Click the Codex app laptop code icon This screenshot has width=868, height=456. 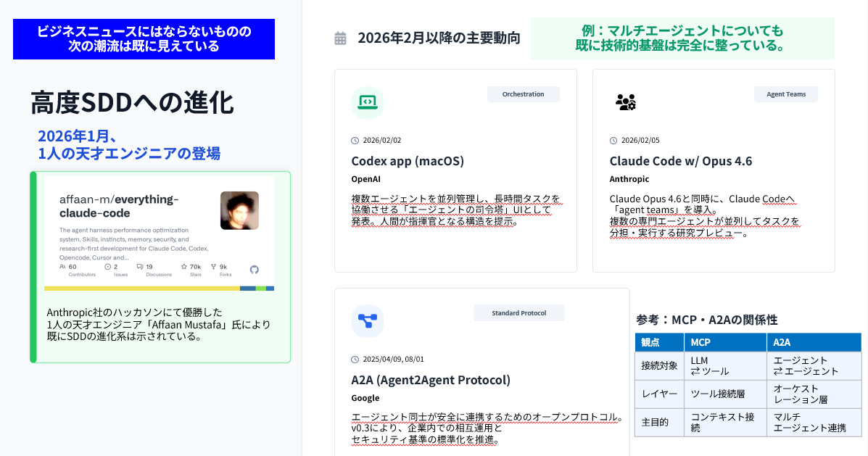[x=368, y=103]
